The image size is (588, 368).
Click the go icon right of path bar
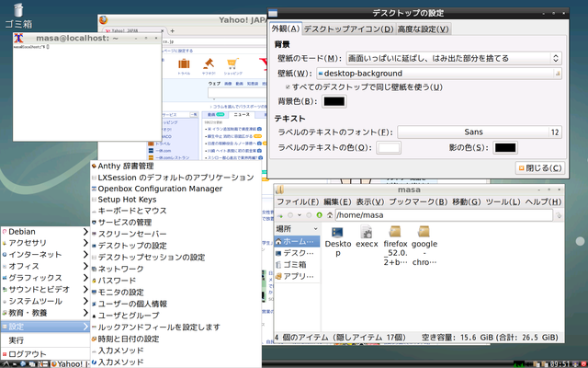[x=559, y=215]
